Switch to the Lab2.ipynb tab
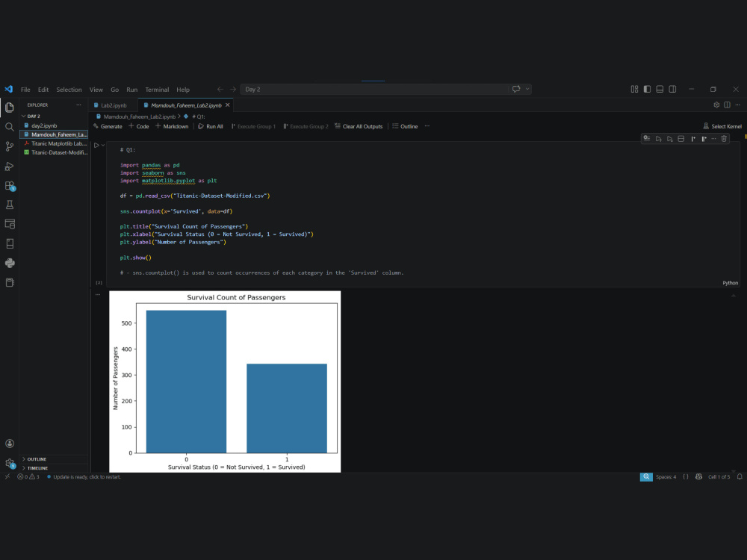This screenshot has height=560, width=747. pyautogui.click(x=114, y=105)
